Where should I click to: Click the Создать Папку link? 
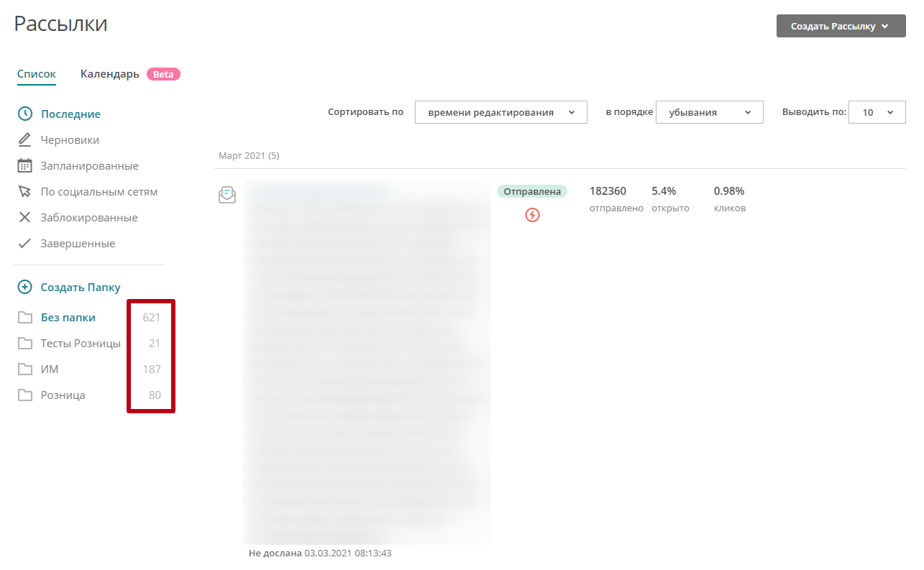(x=80, y=287)
